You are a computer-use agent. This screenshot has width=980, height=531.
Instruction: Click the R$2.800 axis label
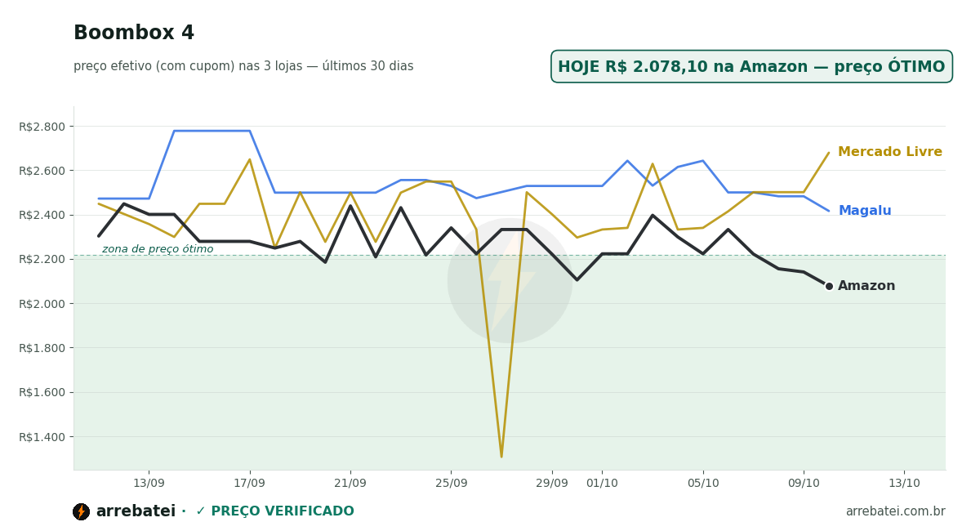click(42, 127)
